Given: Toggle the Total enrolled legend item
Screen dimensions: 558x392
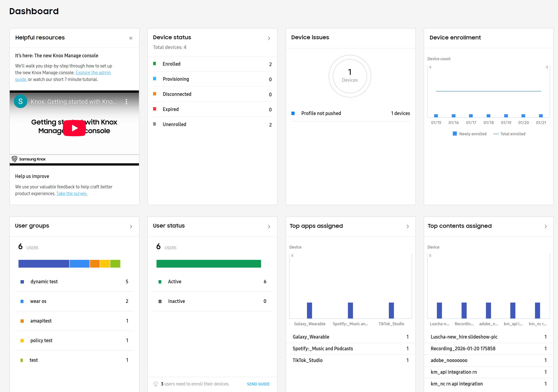Looking at the screenshot, I should pos(509,134).
